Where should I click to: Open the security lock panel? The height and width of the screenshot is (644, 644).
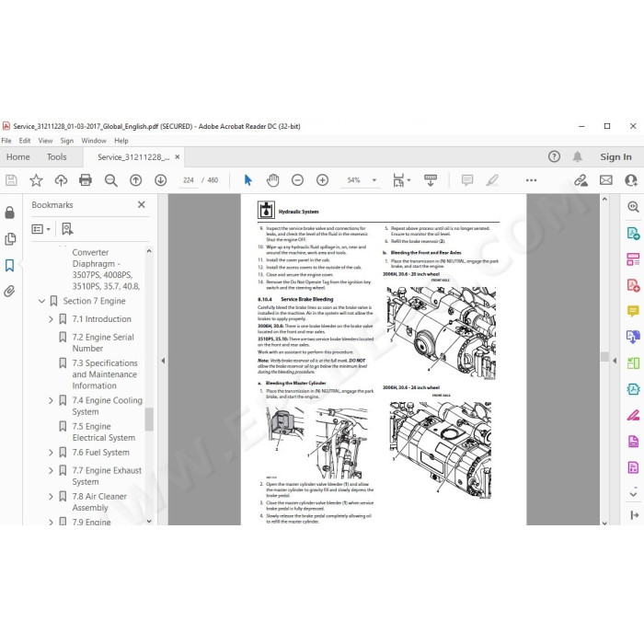tap(9, 213)
